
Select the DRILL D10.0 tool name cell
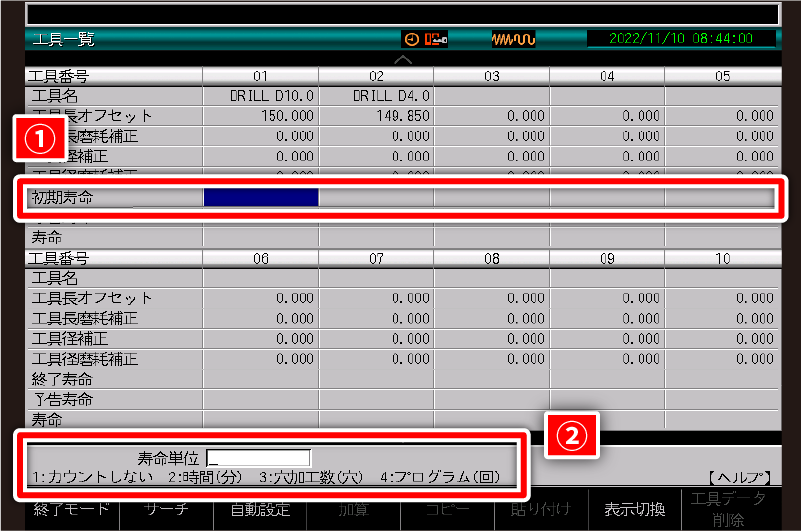coord(260,96)
